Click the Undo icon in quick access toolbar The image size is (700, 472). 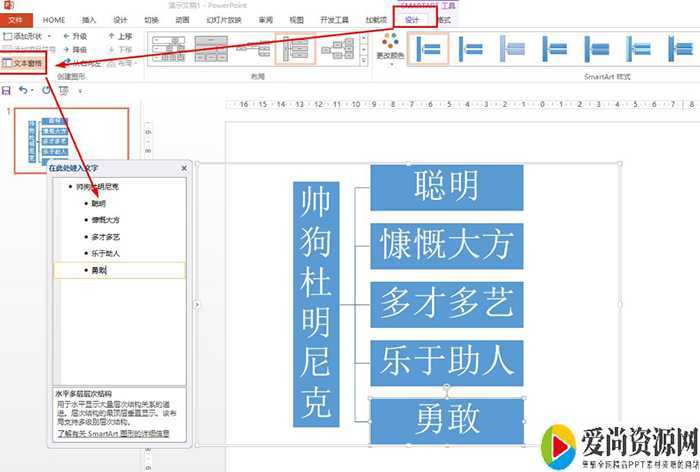click(x=22, y=90)
